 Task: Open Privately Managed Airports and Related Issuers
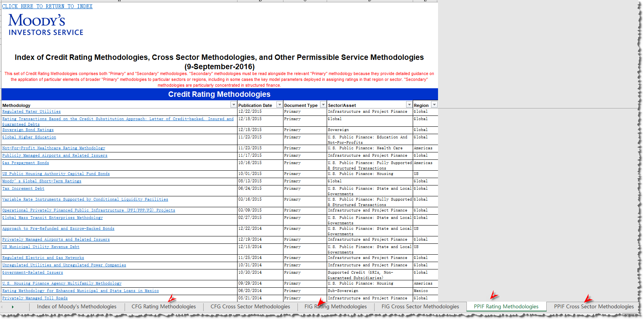coord(56,240)
